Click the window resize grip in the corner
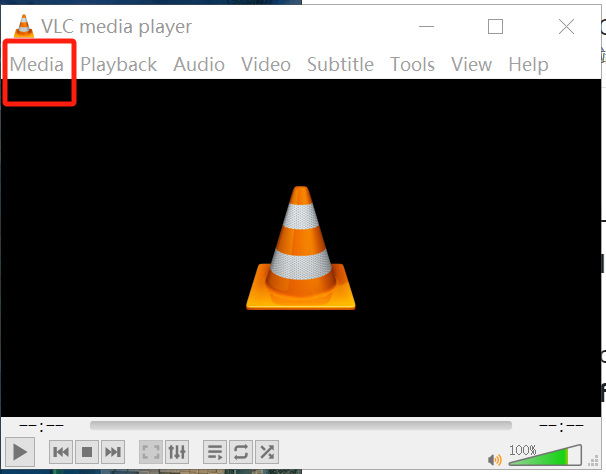This screenshot has height=474, width=606. pos(593,462)
